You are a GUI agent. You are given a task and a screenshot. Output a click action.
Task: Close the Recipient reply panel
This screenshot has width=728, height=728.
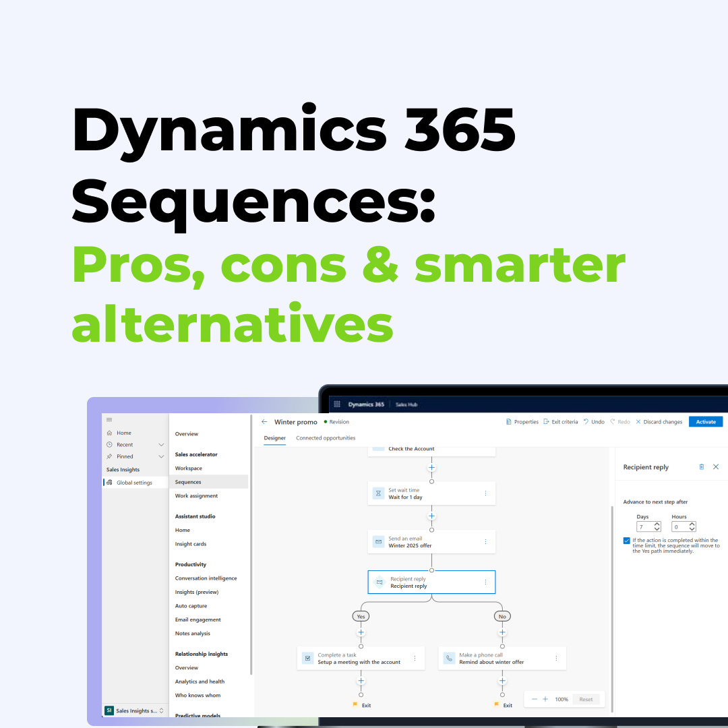click(x=716, y=467)
